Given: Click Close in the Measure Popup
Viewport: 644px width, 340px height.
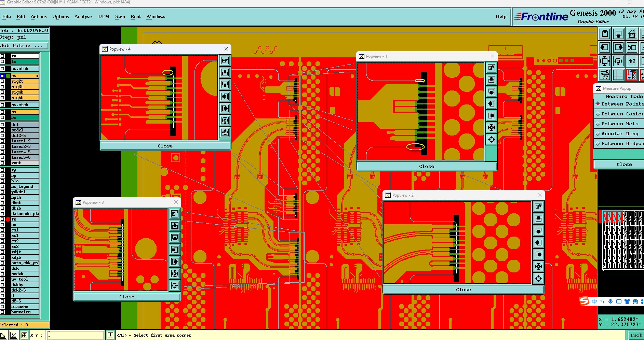Looking at the screenshot, I should pos(619,164).
